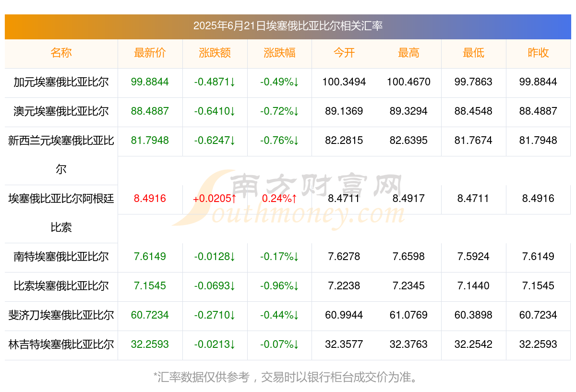Image resolution: width=576 pixels, height=392 pixels.
Task: Click the opening value 7.6278
Action: pos(344,257)
